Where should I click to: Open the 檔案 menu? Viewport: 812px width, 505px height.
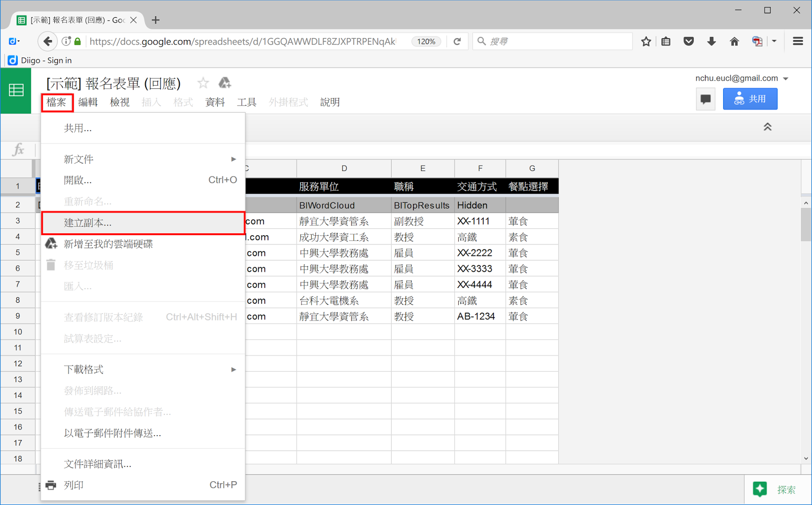click(x=56, y=102)
